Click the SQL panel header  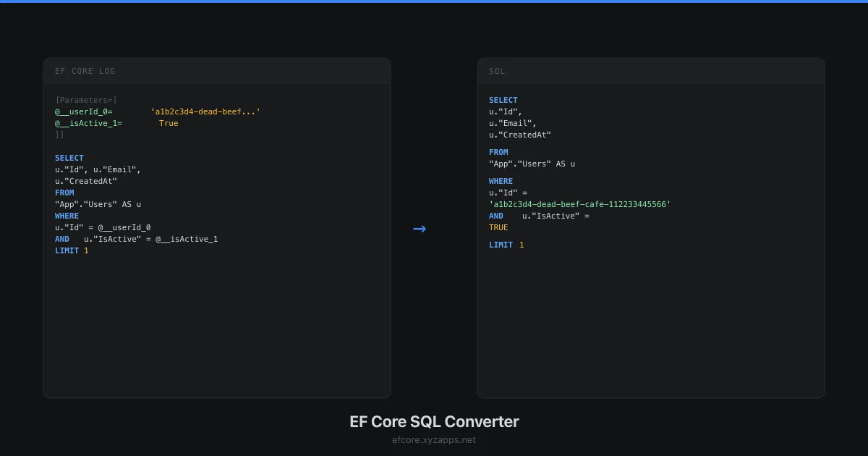(x=651, y=71)
